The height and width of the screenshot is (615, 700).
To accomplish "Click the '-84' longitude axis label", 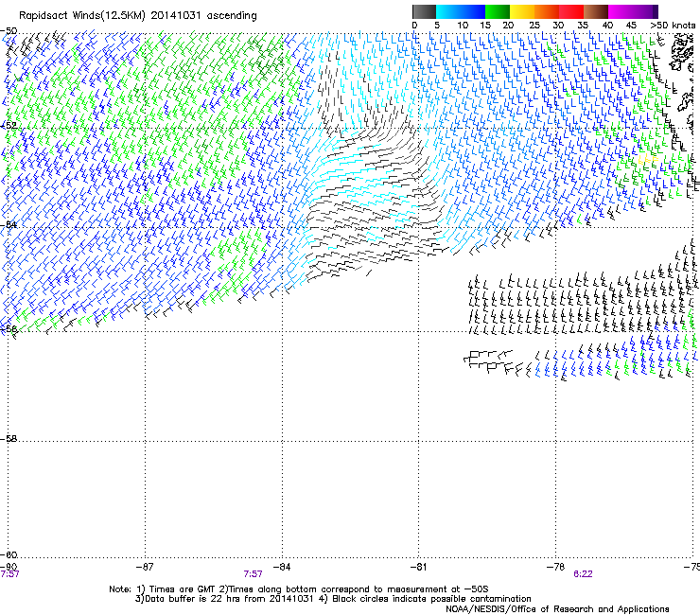I will [x=282, y=567].
